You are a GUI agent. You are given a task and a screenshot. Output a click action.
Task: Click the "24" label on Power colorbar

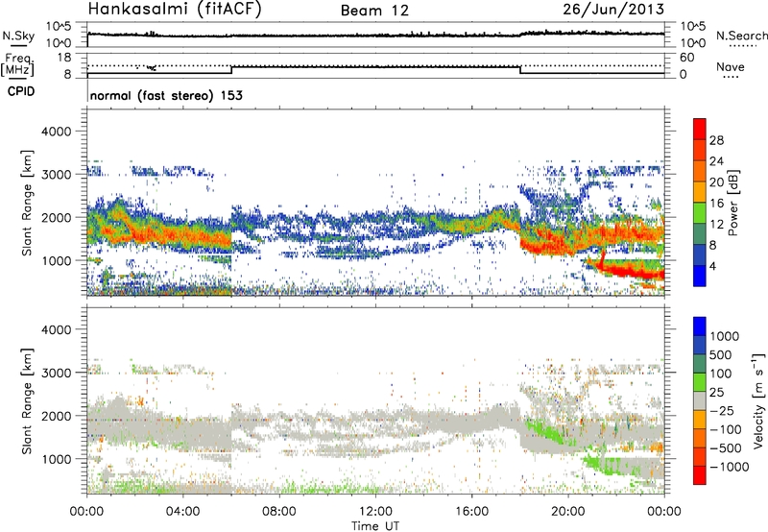(716, 161)
